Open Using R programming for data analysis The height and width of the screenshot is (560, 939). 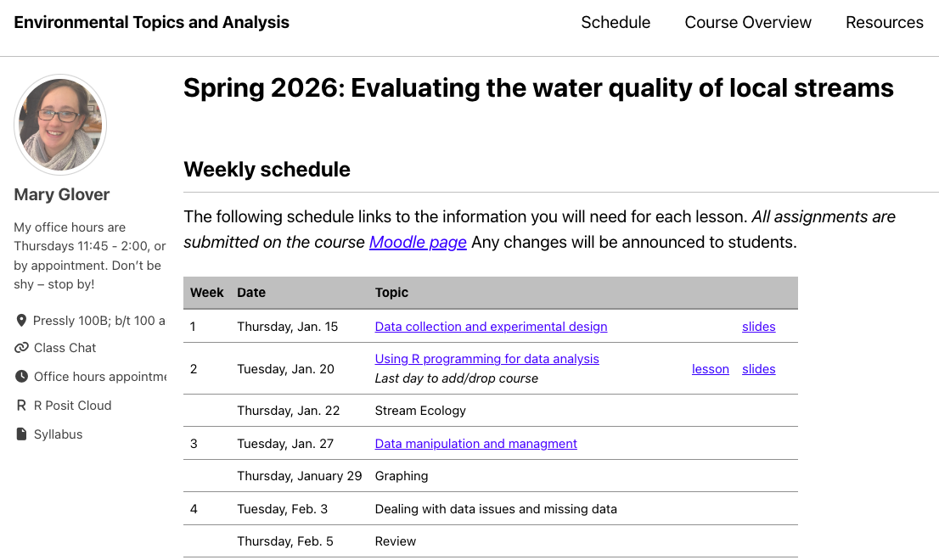(486, 359)
